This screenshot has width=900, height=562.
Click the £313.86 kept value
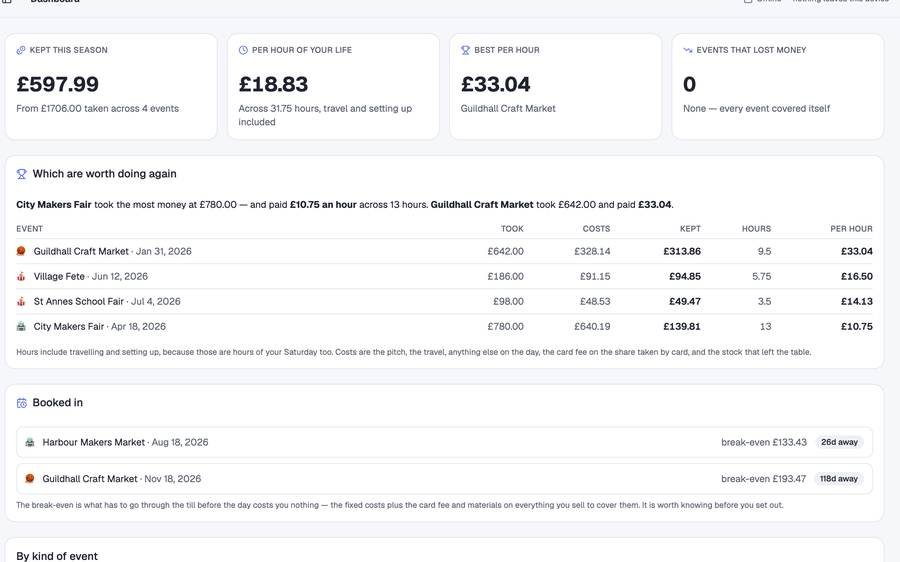(x=682, y=251)
